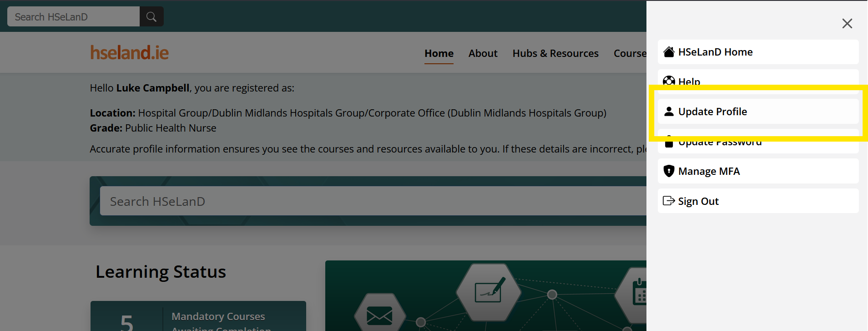The height and width of the screenshot is (331, 868).
Task: Click the person icon beside Update Profile
Action: click(x=669, y=112)
